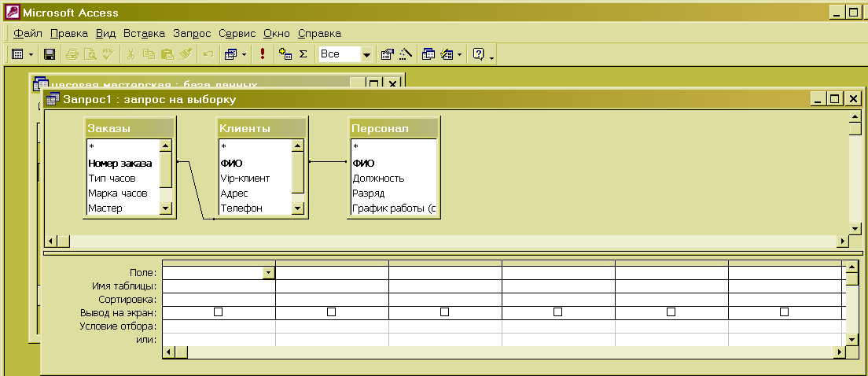This screenshot has width=868, height=376.
Task: Check 'Вывод на экран' box in second grid column
Action: point(331,312)
